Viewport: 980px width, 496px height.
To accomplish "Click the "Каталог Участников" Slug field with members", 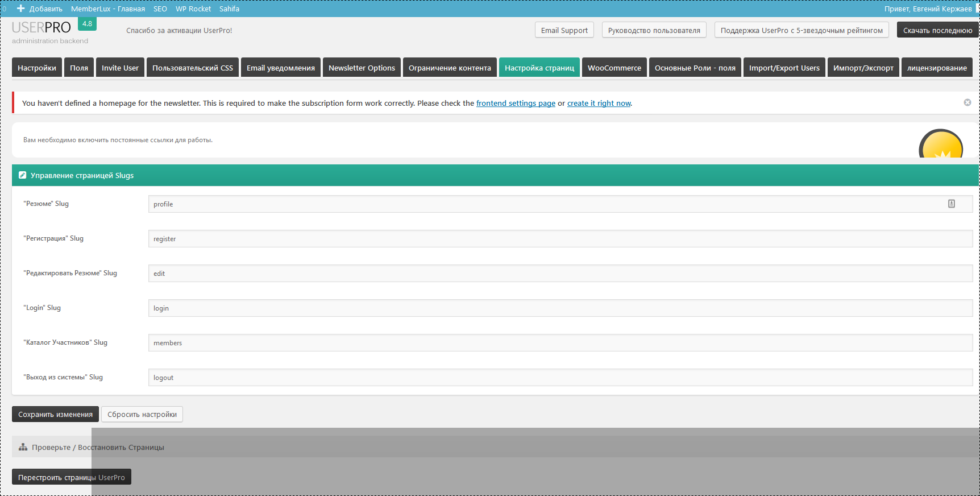I will (x=560, y=342).
